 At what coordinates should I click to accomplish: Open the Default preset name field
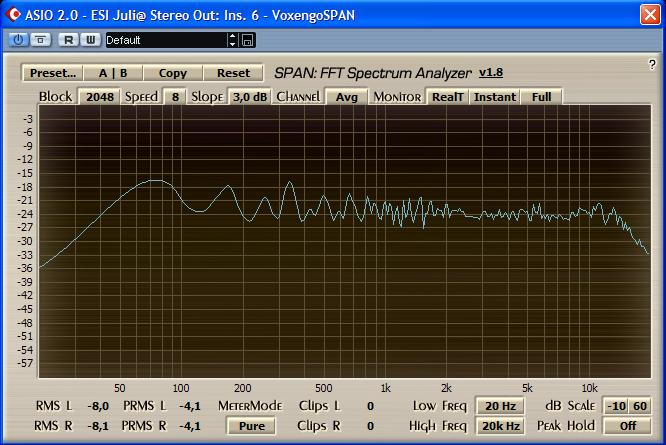[166, 40]
